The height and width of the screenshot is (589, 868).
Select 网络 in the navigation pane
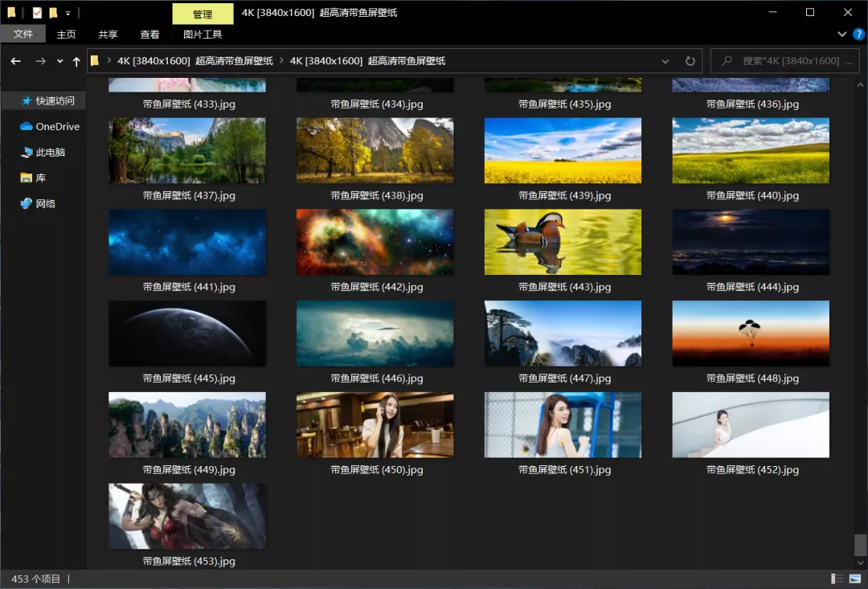coord(46,203)
